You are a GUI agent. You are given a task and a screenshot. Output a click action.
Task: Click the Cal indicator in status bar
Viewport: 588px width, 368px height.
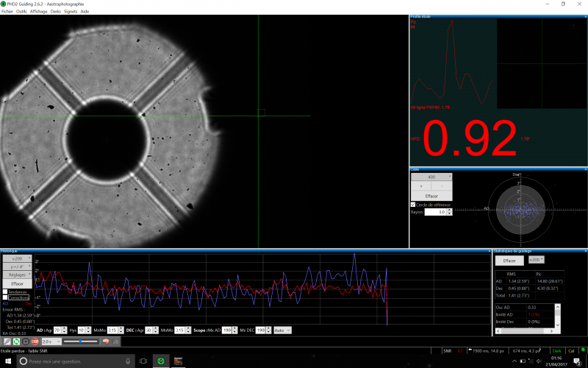[x=571, y=351]
